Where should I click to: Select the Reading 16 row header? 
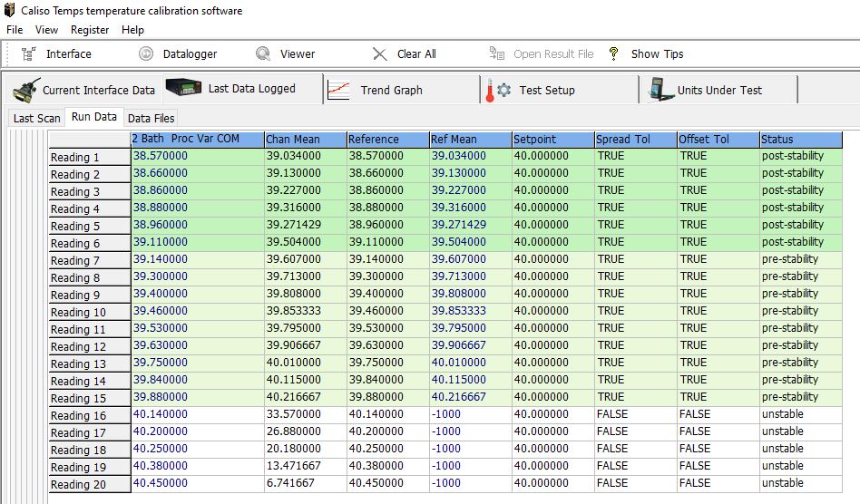tap(90, 416)
